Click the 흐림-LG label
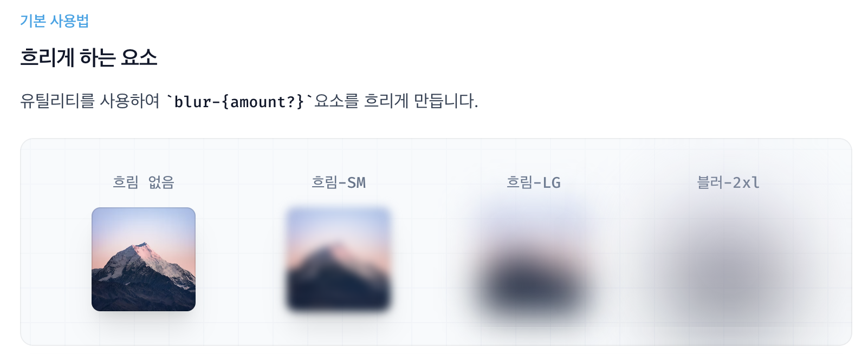 tap(534, 182)
